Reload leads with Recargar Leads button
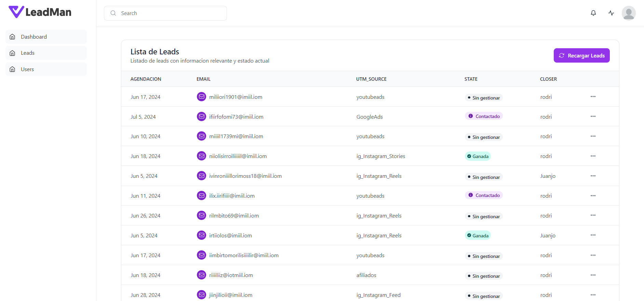Image resolution: width=644 pixels, height=301 pixels. [x=581, y=55]
